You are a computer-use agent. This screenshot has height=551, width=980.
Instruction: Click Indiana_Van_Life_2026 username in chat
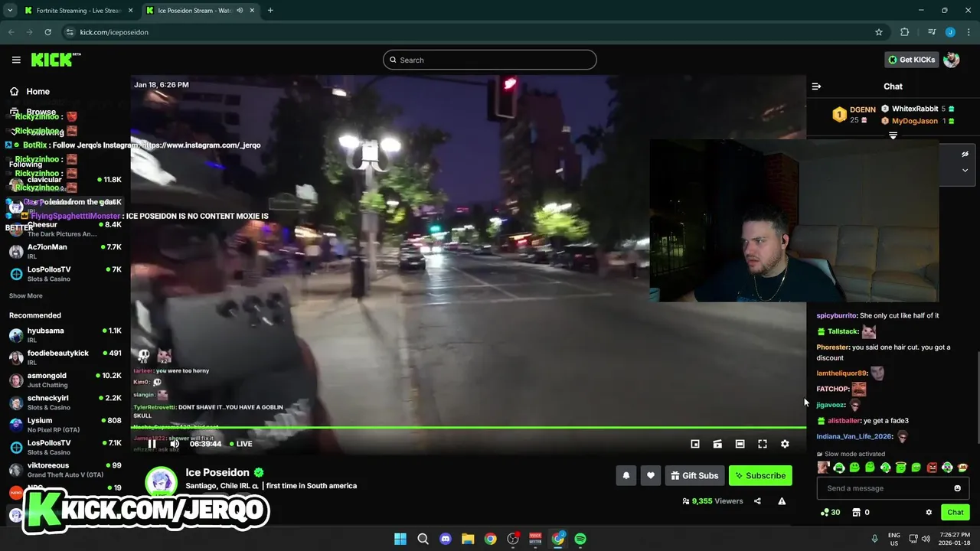click(x=854, y=436)
